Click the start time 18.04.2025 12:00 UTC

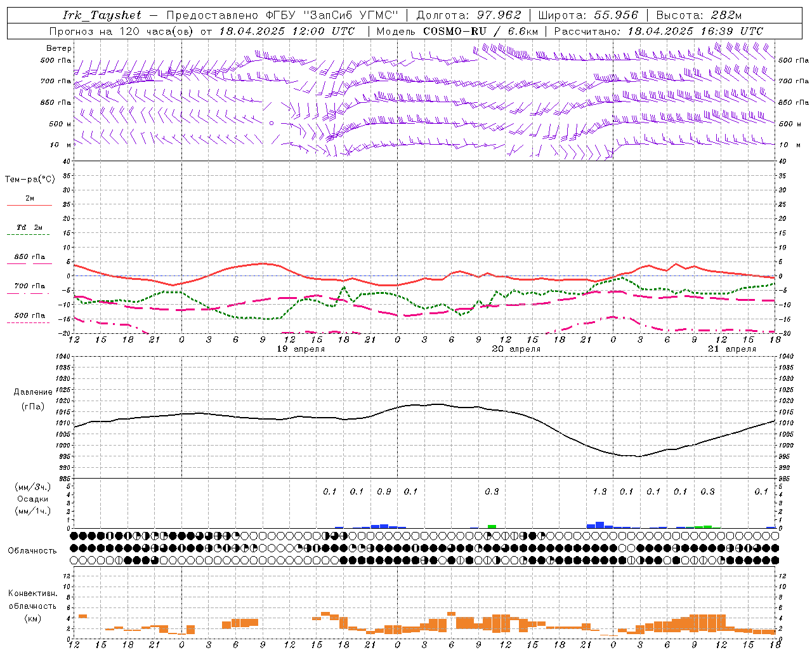pos(287,31)
